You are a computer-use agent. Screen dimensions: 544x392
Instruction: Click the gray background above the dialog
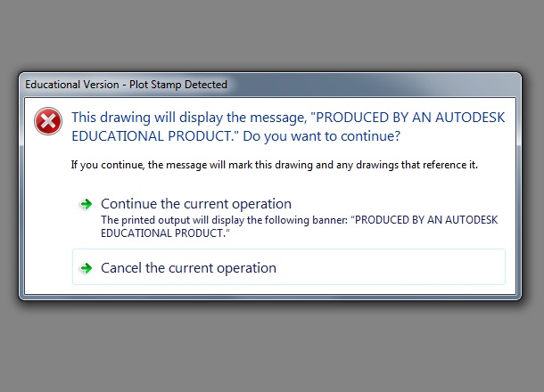(272, 35)
